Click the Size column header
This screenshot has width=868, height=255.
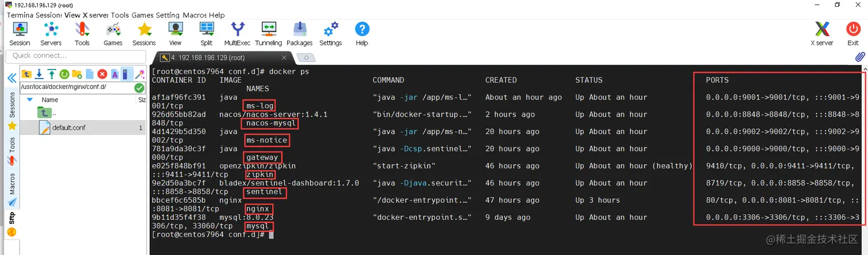tap(141, 99)
